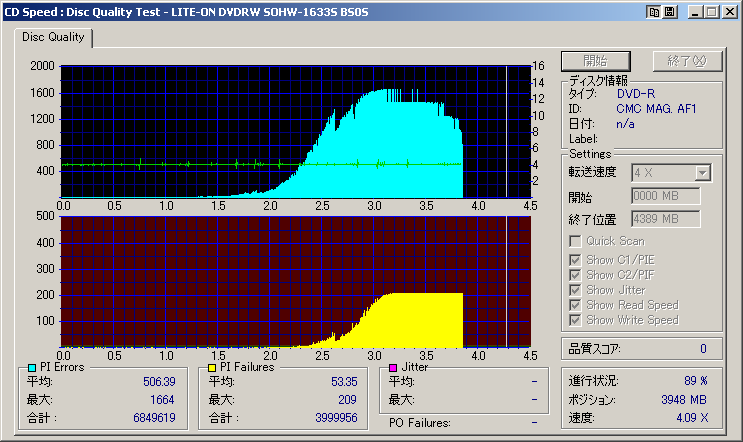Image resolution: width=743 pixels, height=442 pixels.
Task: Click the PI Failures 合計 value 3999956
Action: (x=336, y=418)
